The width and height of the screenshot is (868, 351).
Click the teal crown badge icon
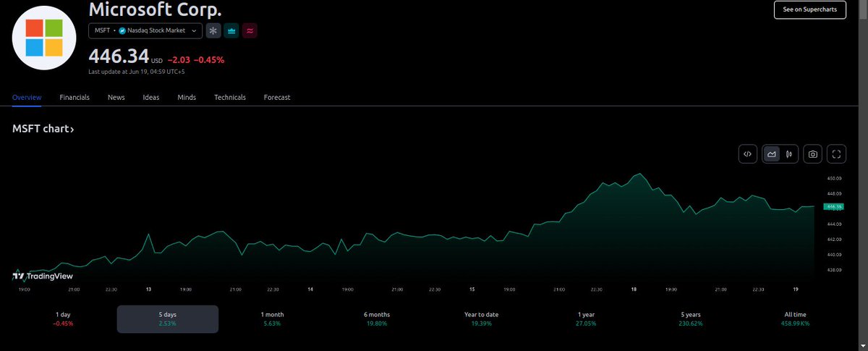232,30
